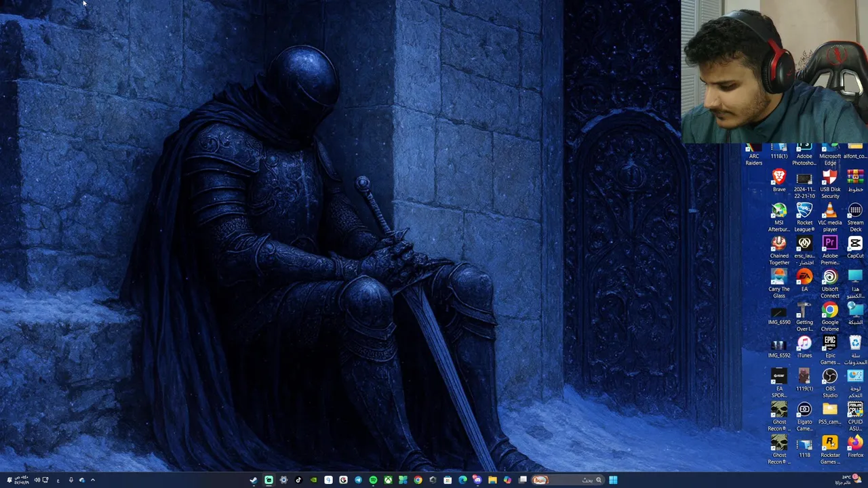Open the weather widget showing 24°C
868x488 pixels.
click(848, 480)
